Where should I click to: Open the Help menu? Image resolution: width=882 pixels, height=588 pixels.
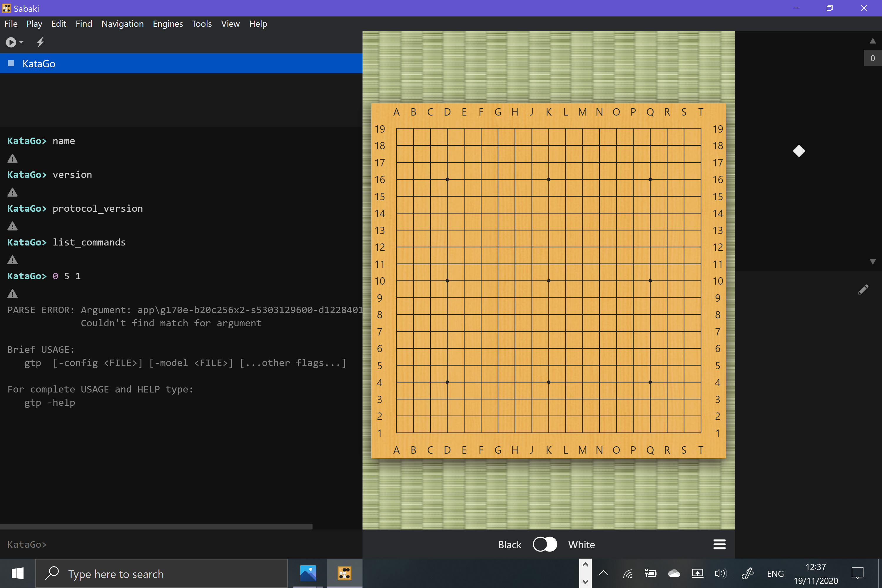click(x=258, y=24)
